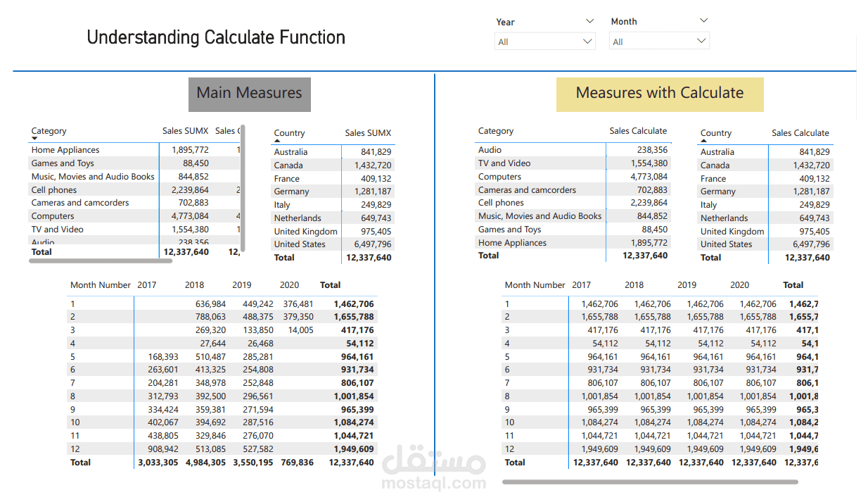Select Audio row in Calculate category table
868x502 pixels.
point(573,150)
